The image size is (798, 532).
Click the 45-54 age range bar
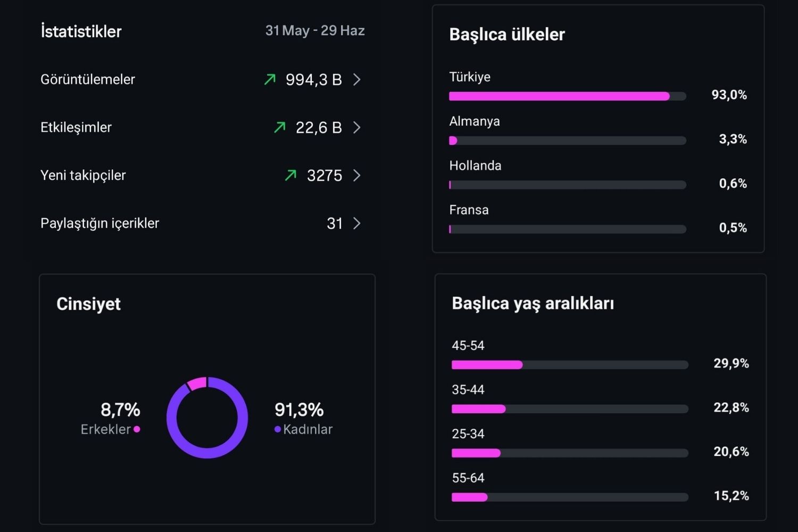570,365
